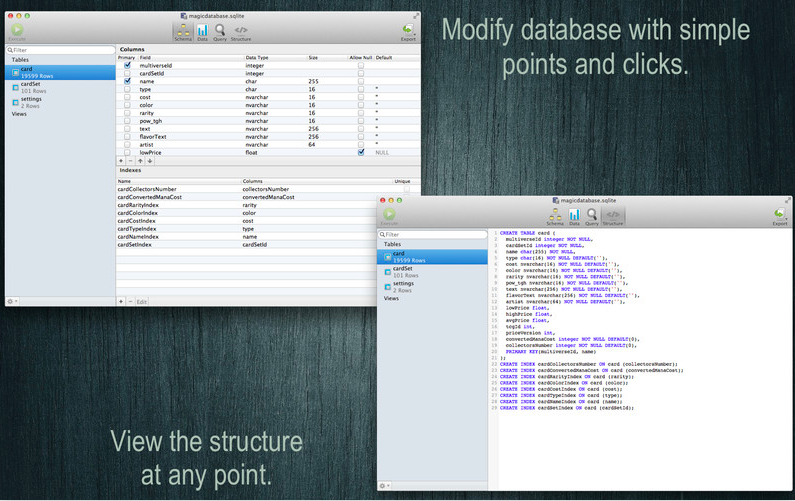Open the gear menu in the upper window sidebar
This screenshot has height=501, width=795.
click(x=12, y=301)
